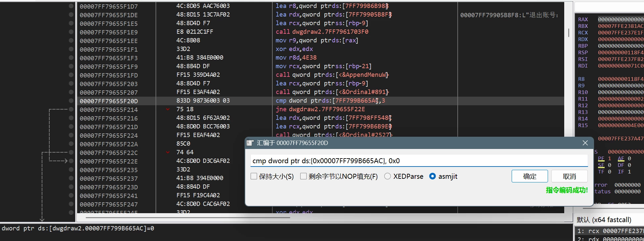Set breakpoint dot at 00007FF79655F1FD row
The height and width of the screenshot is (241, 644).
(x=71, y=75)
